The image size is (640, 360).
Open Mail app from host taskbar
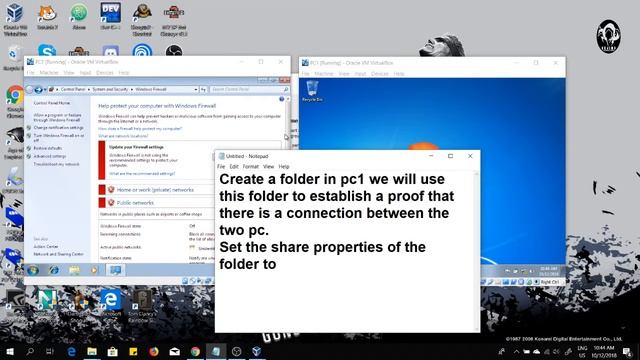click(175, 351)
